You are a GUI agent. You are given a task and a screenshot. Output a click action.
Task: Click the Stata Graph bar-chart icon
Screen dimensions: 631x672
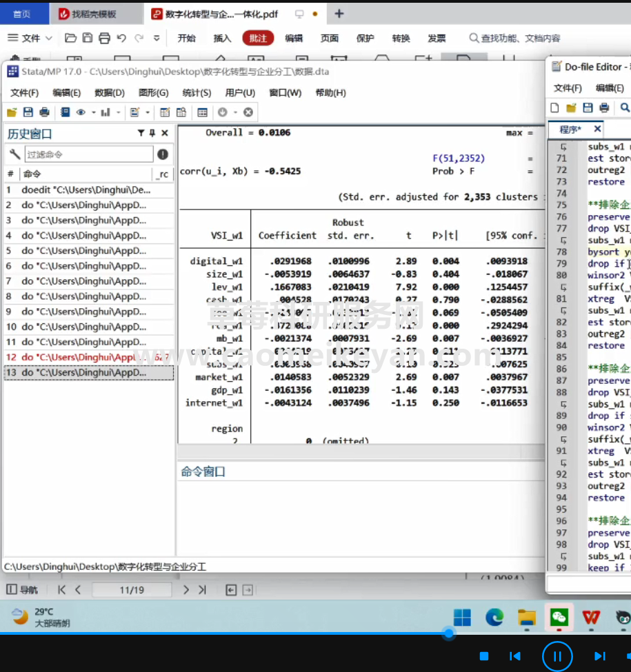pos(105,112)
